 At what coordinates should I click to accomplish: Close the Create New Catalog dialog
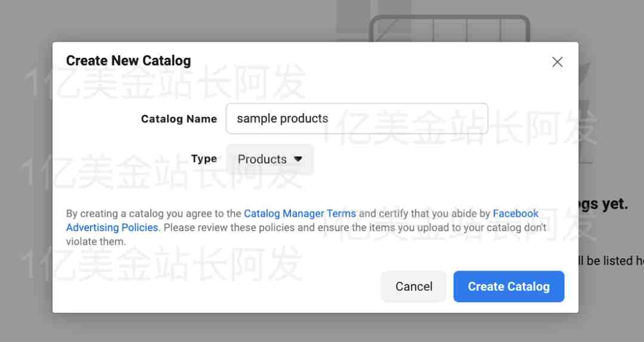pos(558,61)
